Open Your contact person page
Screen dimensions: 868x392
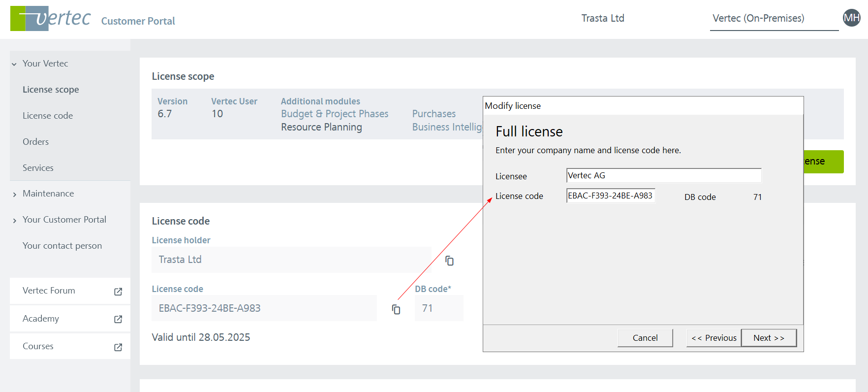tap(62, 246)
